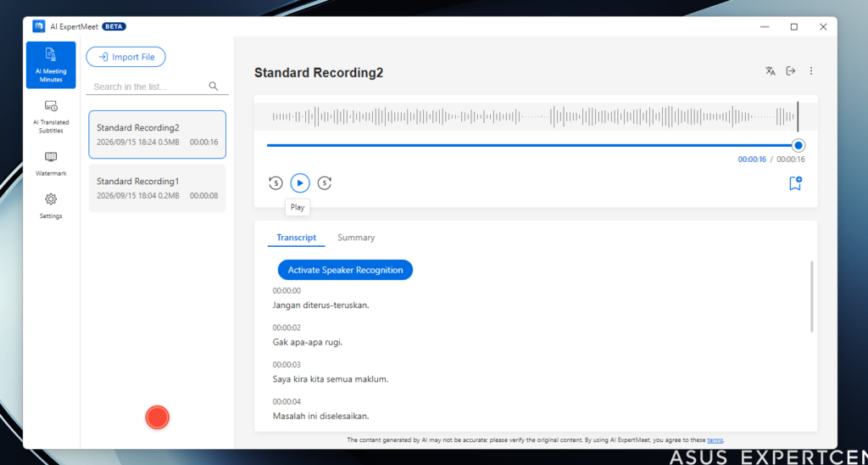This screenshot has width=868, height=465.
Task: Click the export icon in header
Action: (791, 71)
